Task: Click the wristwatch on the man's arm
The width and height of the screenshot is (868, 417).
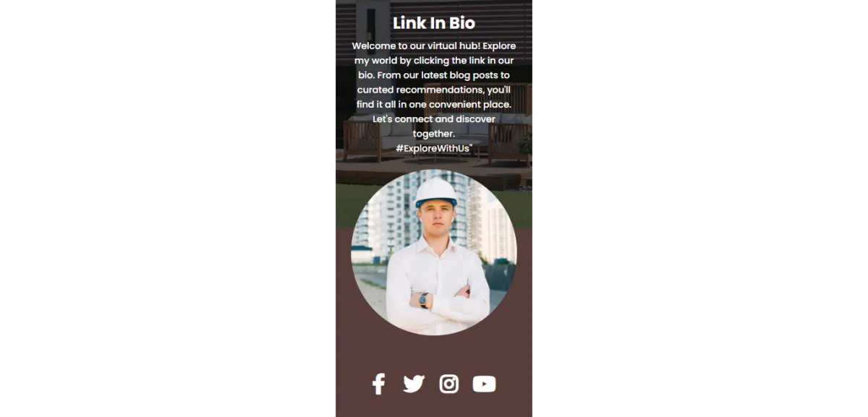Action: (423, 299)
